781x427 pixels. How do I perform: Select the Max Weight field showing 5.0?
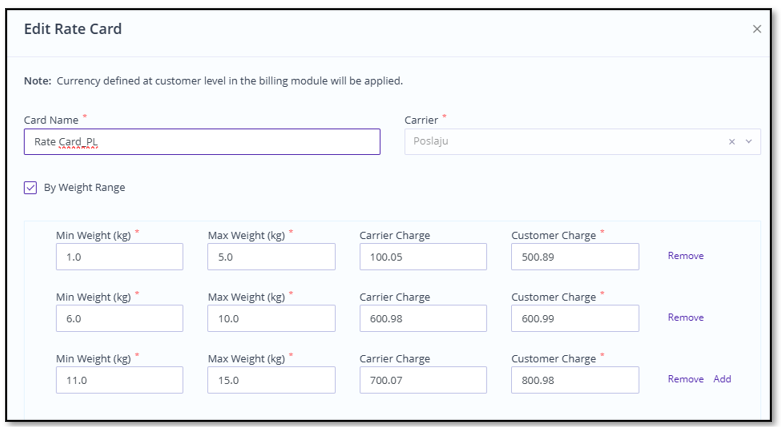(271, 257)
